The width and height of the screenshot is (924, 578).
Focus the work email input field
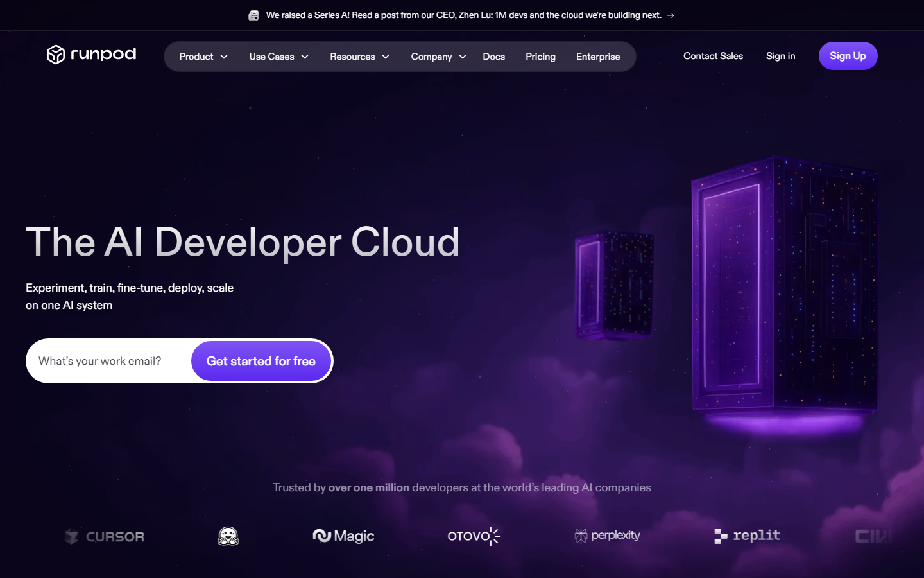pyautogui.click(x=109, y=361)
